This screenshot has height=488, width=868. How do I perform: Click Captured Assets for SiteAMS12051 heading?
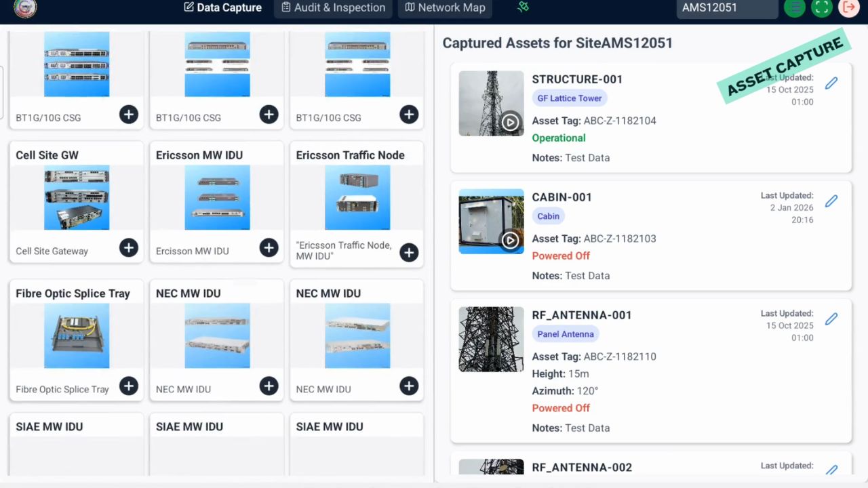557,43
